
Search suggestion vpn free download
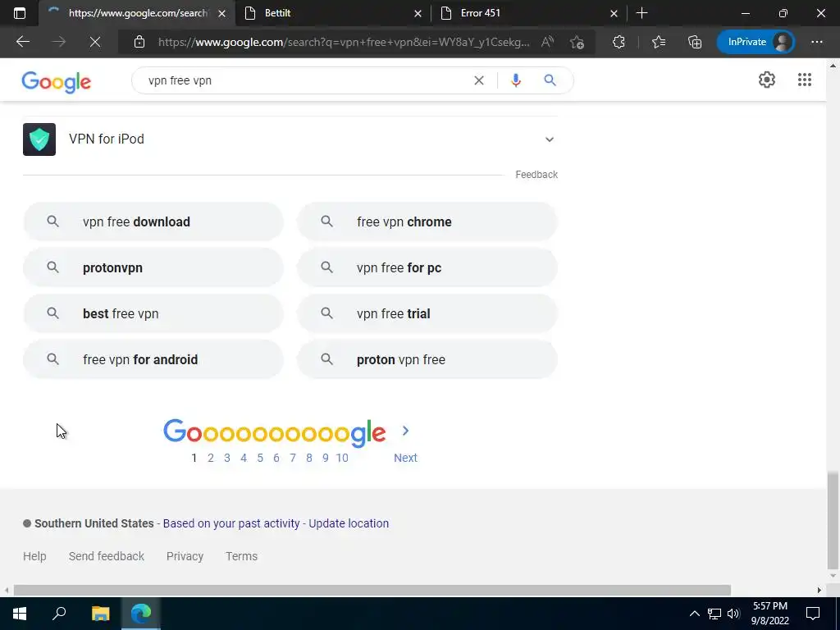[x=153, y=221]
